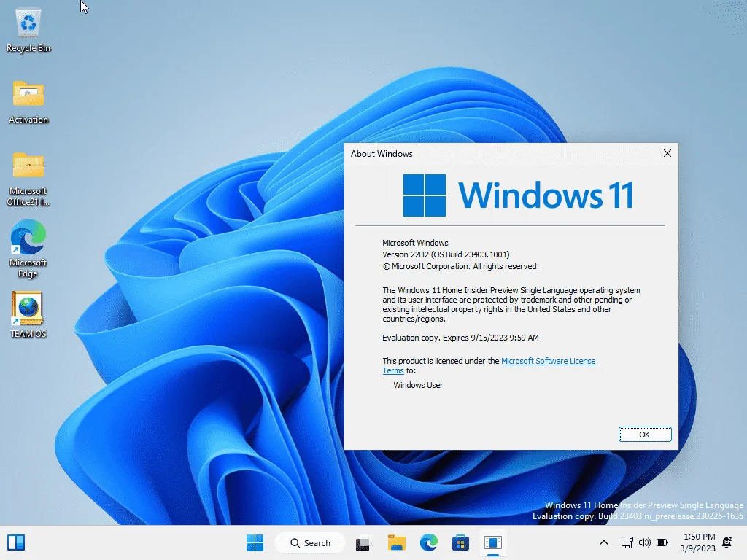Open Microsoft Store from the taskbar
This screenshot has width=747, height=560.
pyautogui.click(x=461, y=542)
